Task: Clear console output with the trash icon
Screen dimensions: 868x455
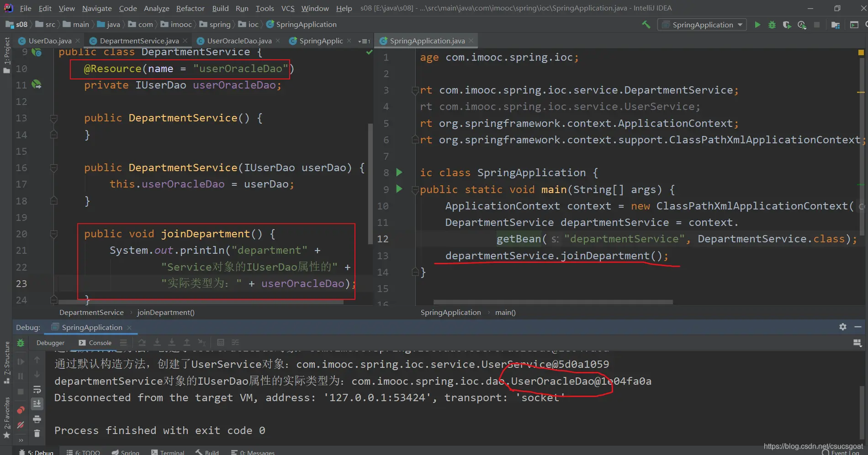Action: tap(37, 433)
